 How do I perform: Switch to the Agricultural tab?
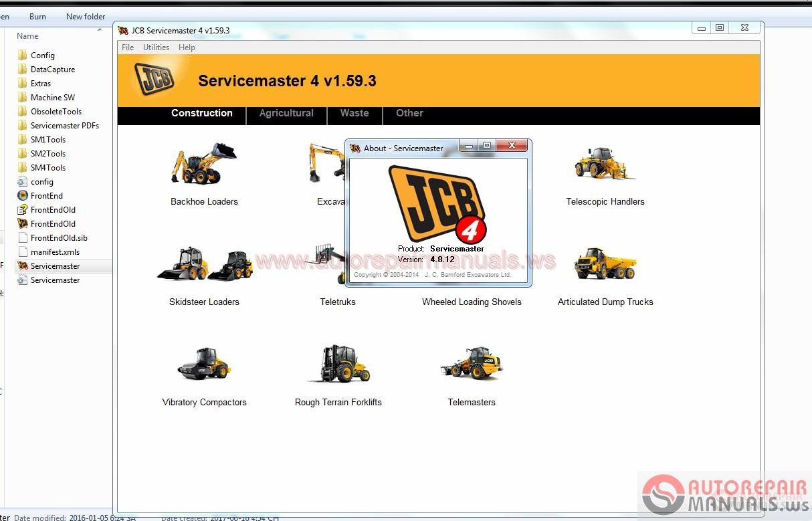[x=286, y=113]
